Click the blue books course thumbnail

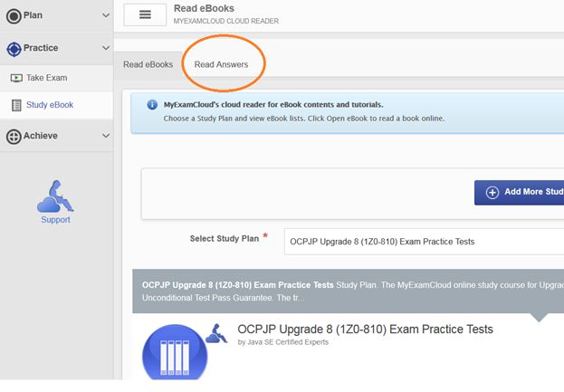175,352
